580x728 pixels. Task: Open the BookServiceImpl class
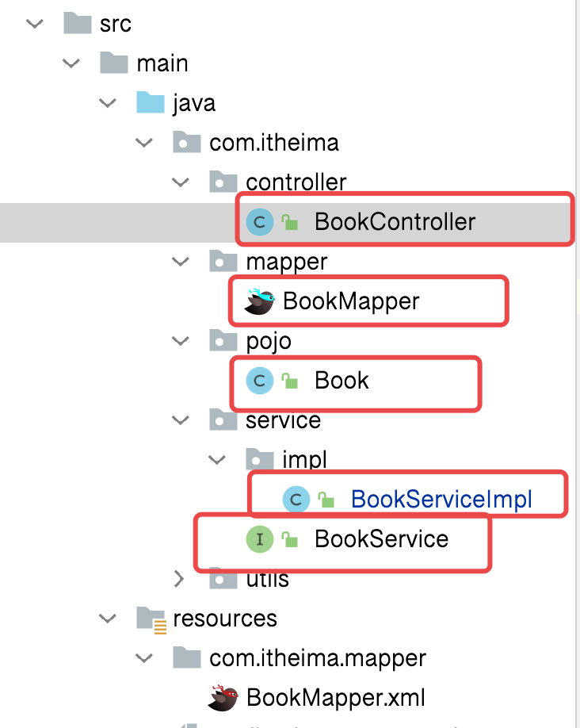coord(441,500)
